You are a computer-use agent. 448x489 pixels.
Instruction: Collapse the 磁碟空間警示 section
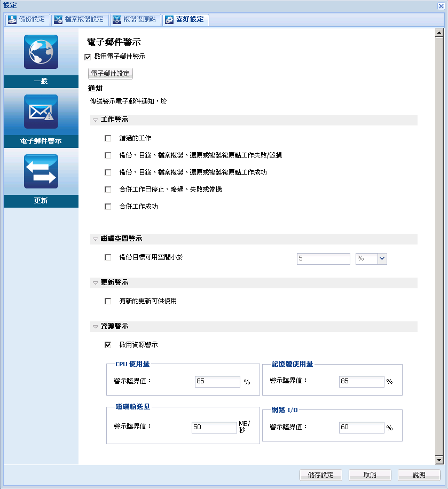point(96,239)
